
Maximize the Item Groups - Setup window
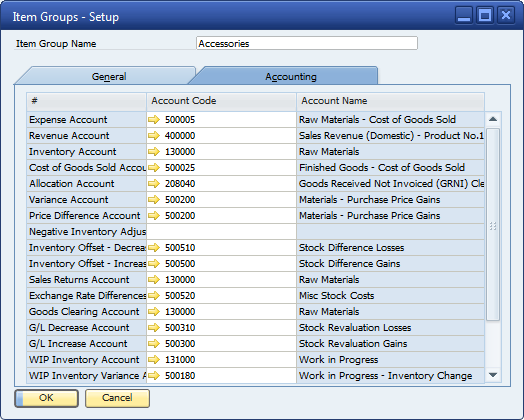pyautogui.click(x=485, y=15)
